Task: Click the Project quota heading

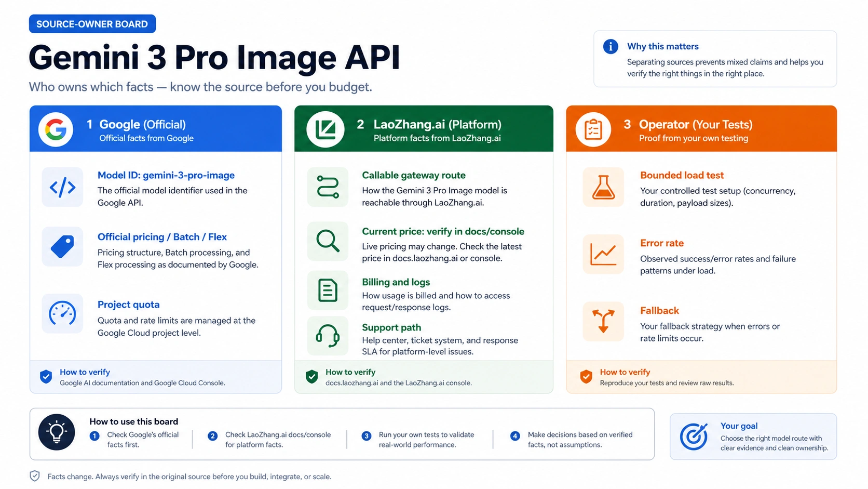Action: pyautogui.click(x=128, y=305)
